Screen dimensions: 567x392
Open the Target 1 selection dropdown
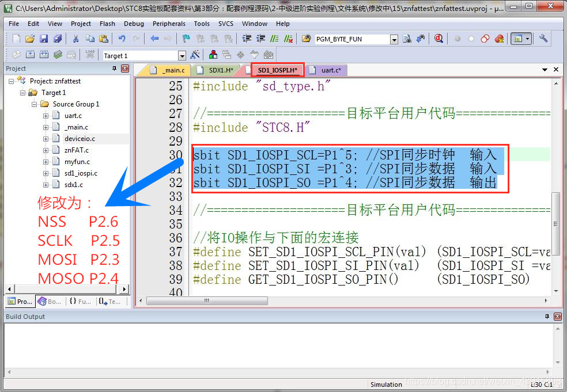coord(182,56)
